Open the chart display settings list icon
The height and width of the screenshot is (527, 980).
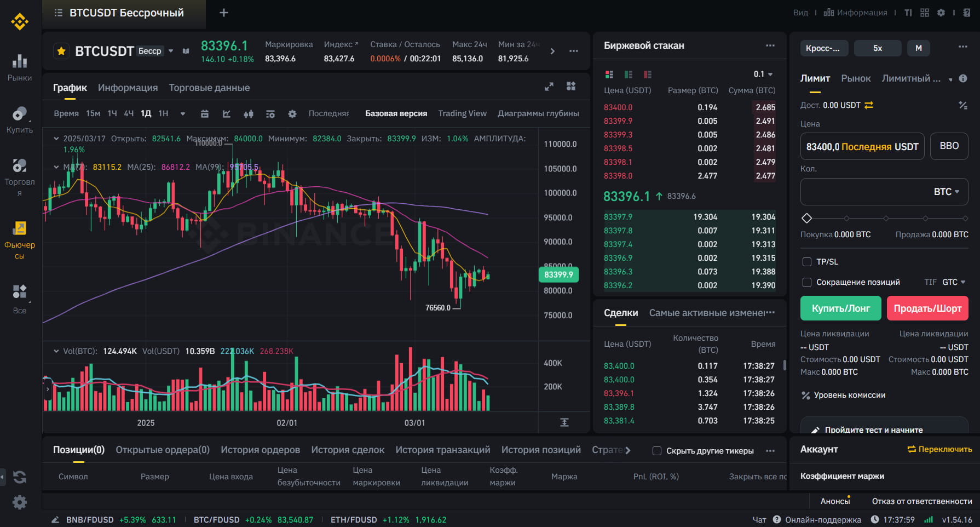(x=270, y=114)
